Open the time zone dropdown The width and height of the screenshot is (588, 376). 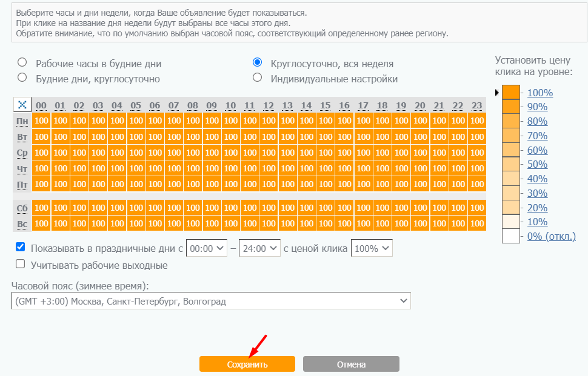[x=211, y=300]
